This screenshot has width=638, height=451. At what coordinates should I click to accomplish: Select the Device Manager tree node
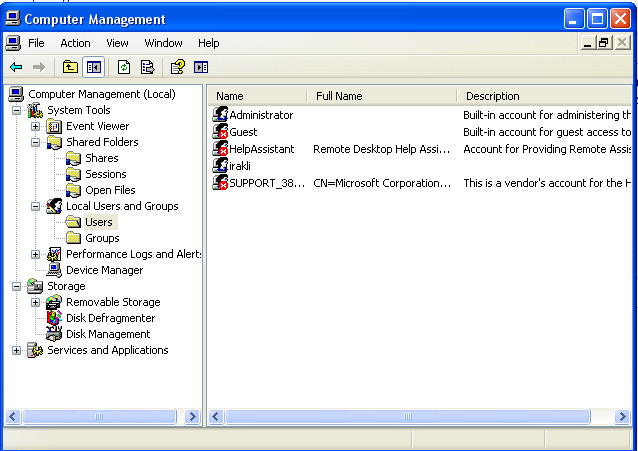104,270
